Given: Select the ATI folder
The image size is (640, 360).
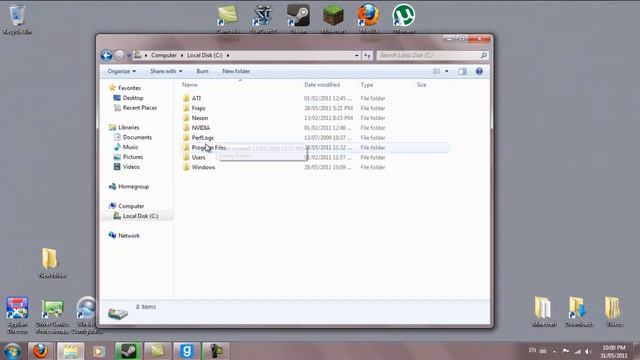Looking at the screenshot, I should (196, 98).
